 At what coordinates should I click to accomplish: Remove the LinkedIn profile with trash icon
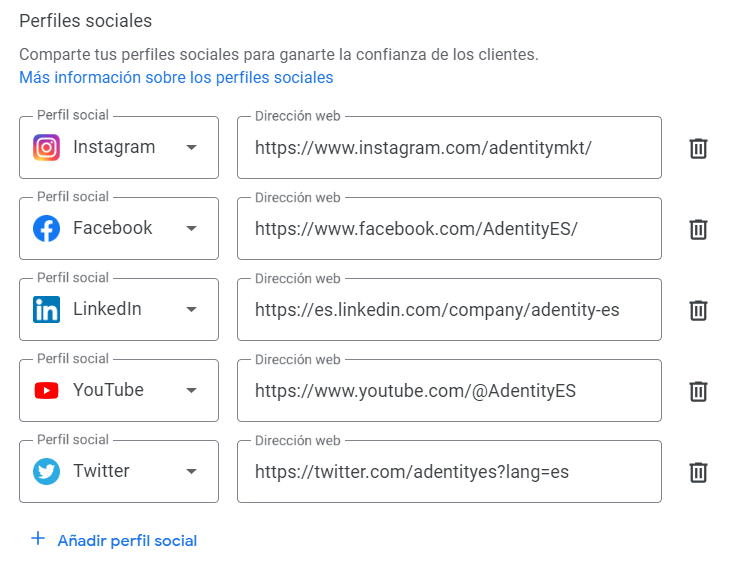(698, 310)
